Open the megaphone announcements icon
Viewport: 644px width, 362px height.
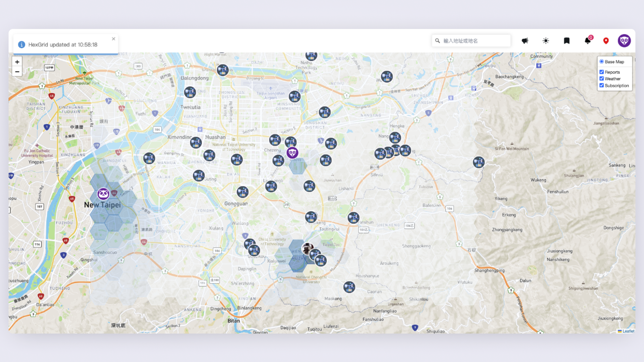point(525,40)
